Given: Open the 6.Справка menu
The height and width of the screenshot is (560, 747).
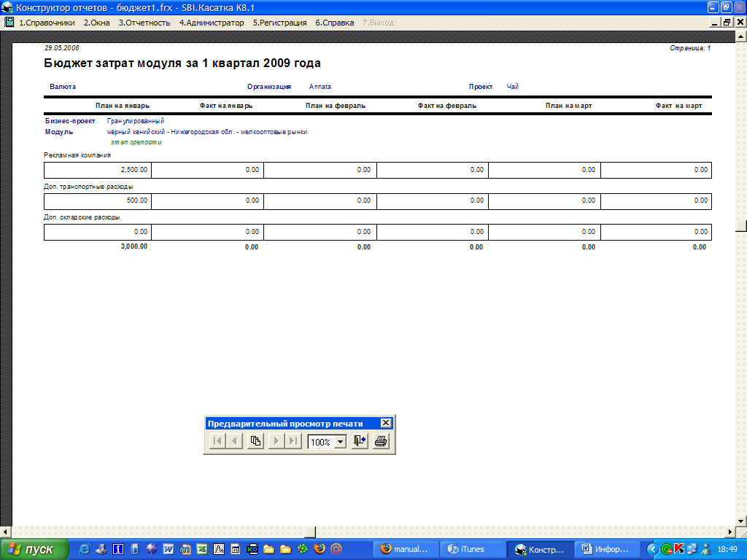Looking at the screenshot, I should click(334, 23).
